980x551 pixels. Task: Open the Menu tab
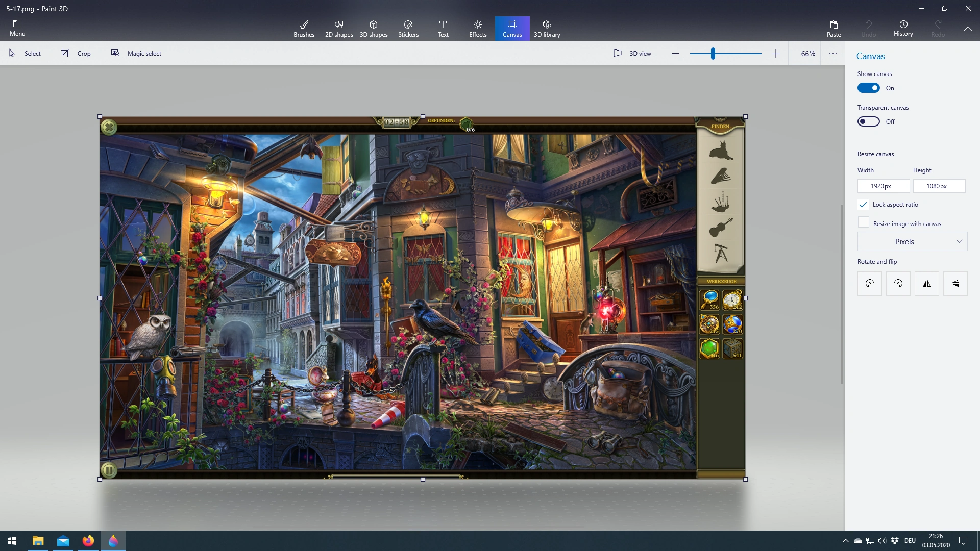[17, 29]
